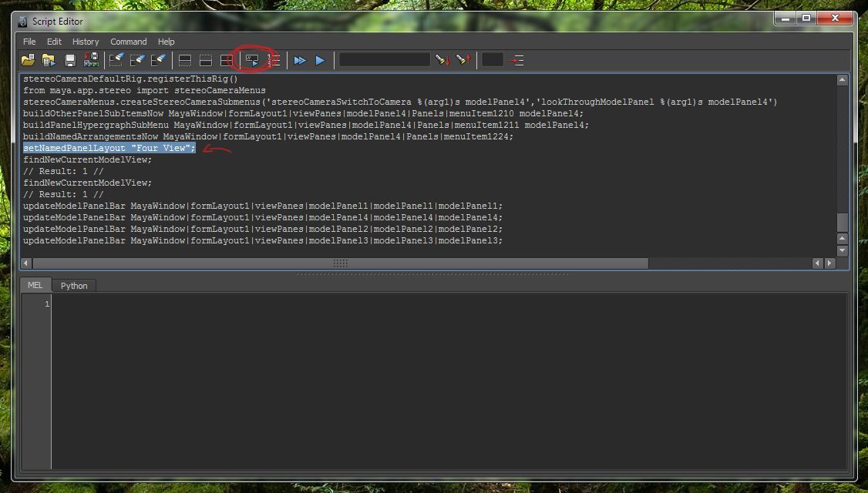Click the MEL input editor area

click(x=449, y=382)
